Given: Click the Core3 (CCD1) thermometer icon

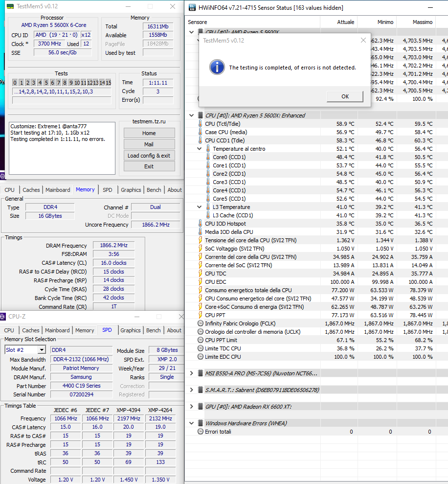Looking at the screenshot, I should [x=208, y=182].
